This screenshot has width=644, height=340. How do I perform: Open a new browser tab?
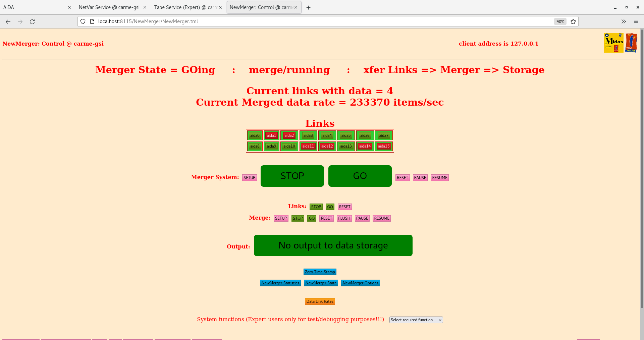(x=308, y=7)
